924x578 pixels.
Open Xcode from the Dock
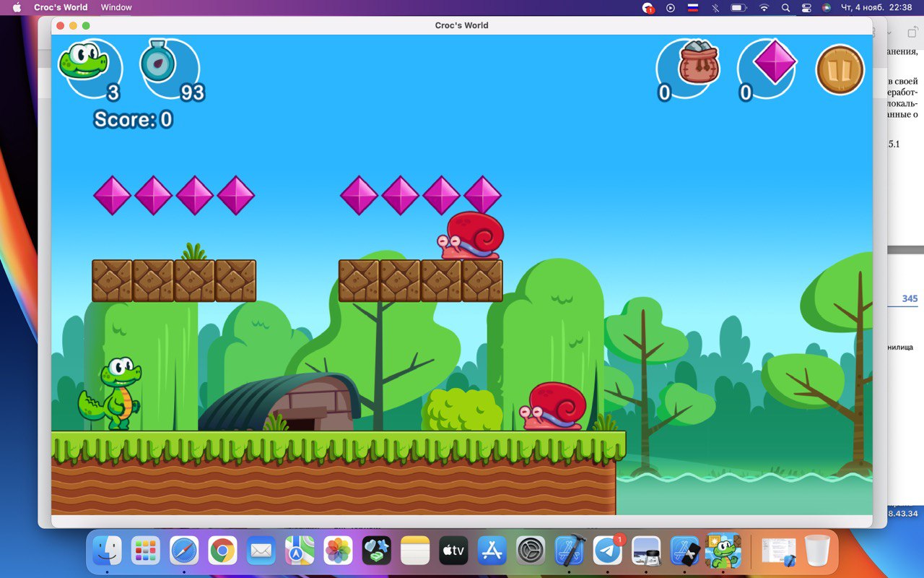click(569, 551)
